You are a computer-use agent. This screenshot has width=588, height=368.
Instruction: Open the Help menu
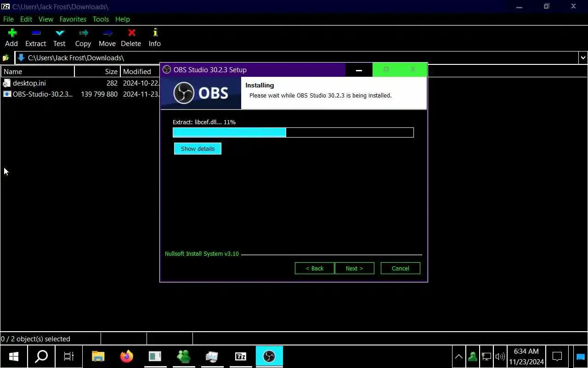(x=123, y=19)
